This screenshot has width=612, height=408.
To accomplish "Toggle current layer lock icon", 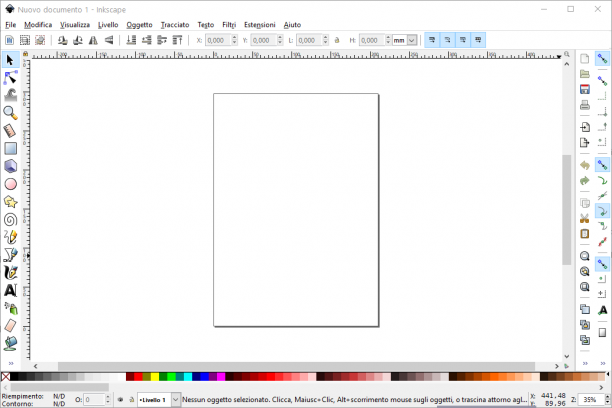I will 132,399.
